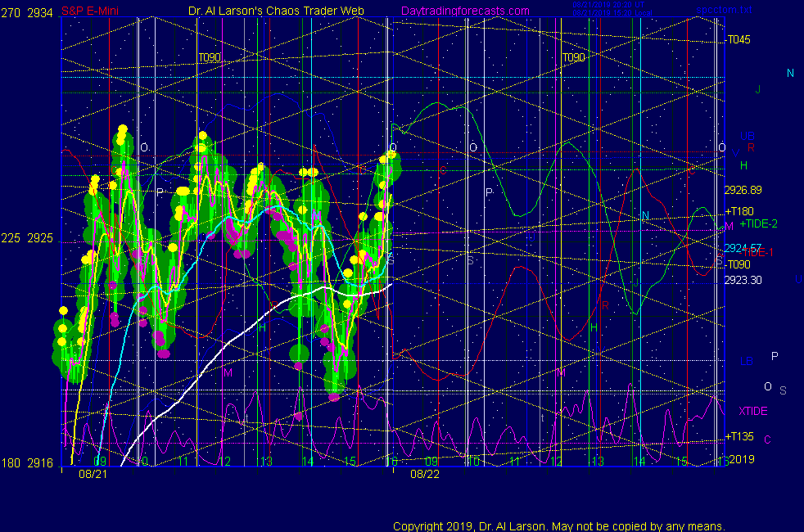Click the red "-TIDE-1" label

[x=756, y=252]
